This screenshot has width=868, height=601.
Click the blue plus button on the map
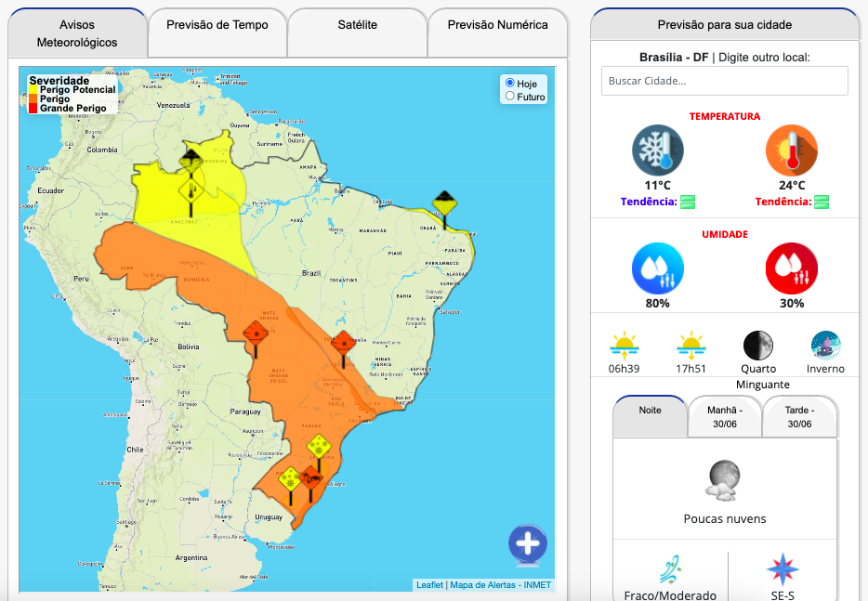click(527, 544)
